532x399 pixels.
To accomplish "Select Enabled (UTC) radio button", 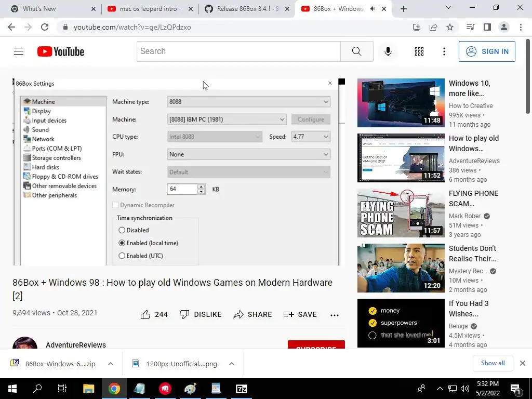I will (122, 256).
